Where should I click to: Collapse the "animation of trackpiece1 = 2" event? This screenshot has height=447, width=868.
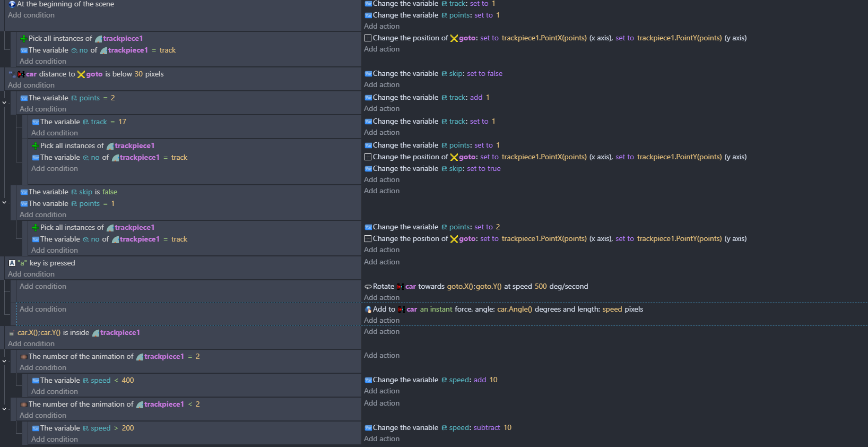pos(4,362)
